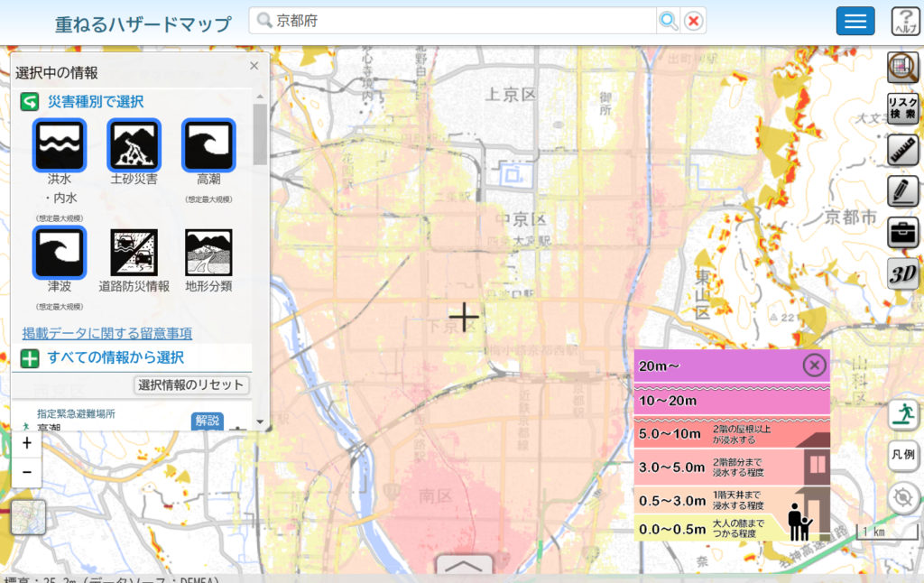Select the pencil drawing tool
924x583 pixels.
click(x=902, y=190)
